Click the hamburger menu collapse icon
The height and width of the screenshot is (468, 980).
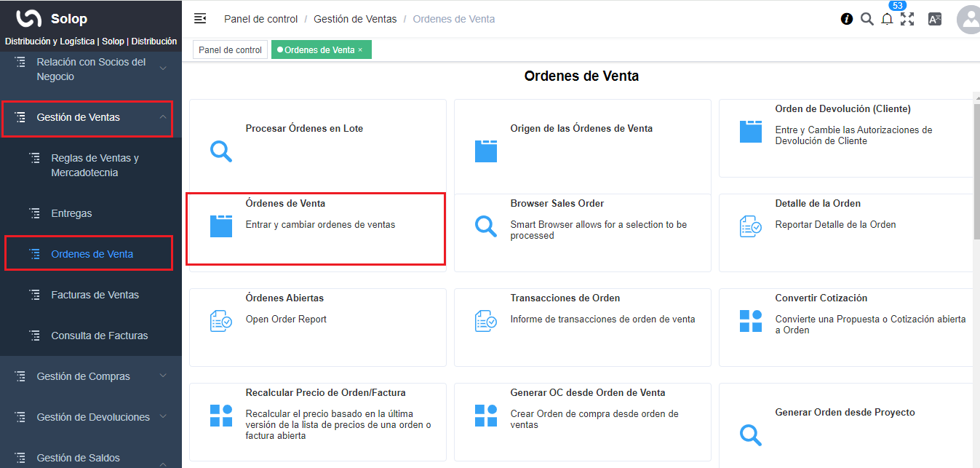coord(200,19)
